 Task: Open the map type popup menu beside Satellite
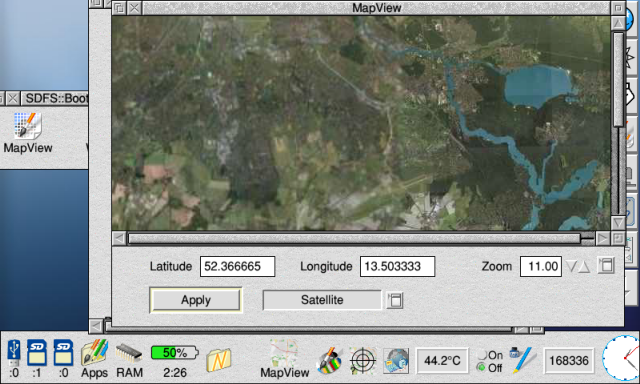coord(395,300)
